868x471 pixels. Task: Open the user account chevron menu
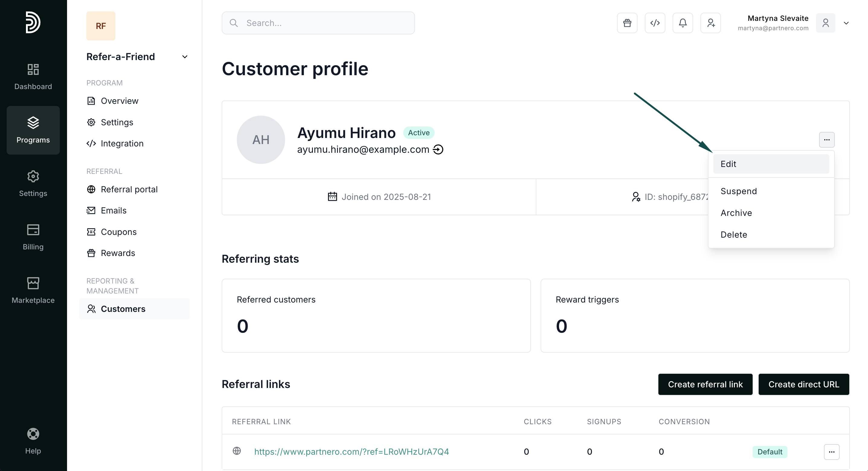point(846,23)
